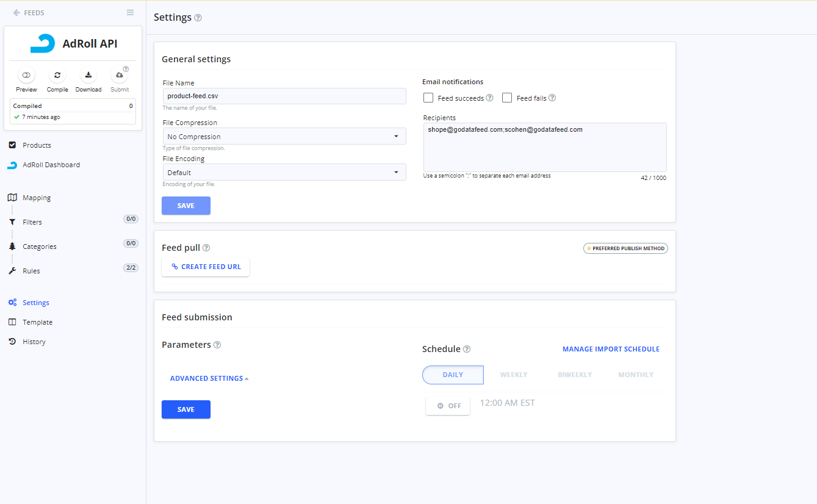Click help icon beside Feed fails
The width and height of the screenshot is (817, 504).
(x=552, y=98)
